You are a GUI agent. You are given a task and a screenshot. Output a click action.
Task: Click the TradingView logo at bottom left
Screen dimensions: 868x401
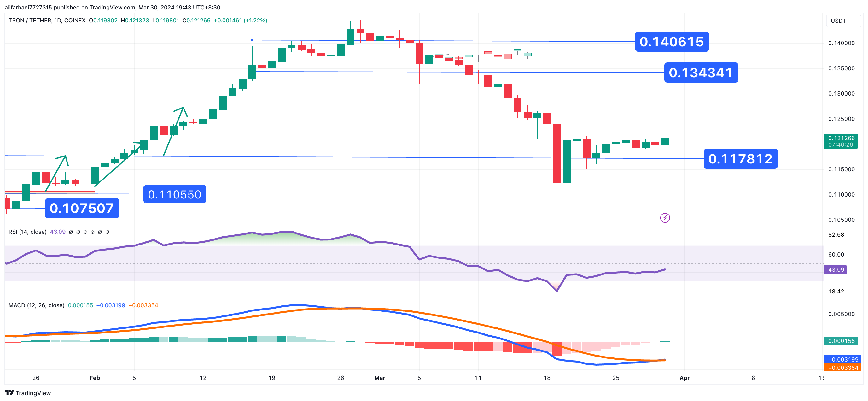pos(28,393)
